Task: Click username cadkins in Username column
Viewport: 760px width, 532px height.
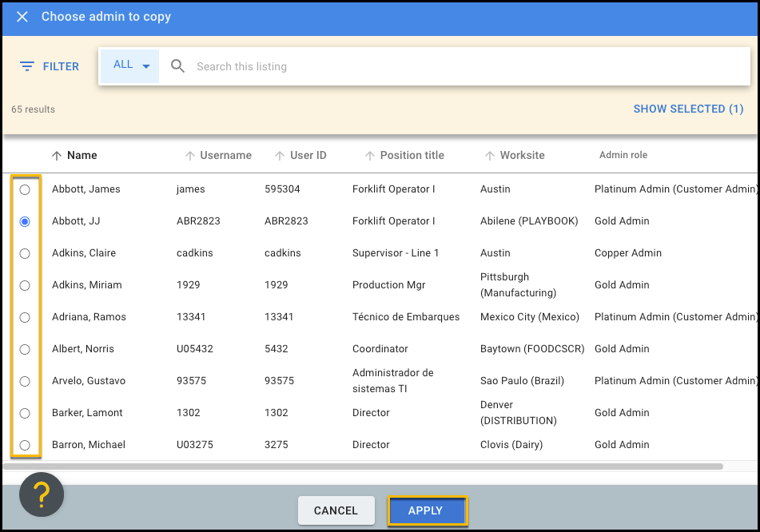Action: [x=195, y=253]
